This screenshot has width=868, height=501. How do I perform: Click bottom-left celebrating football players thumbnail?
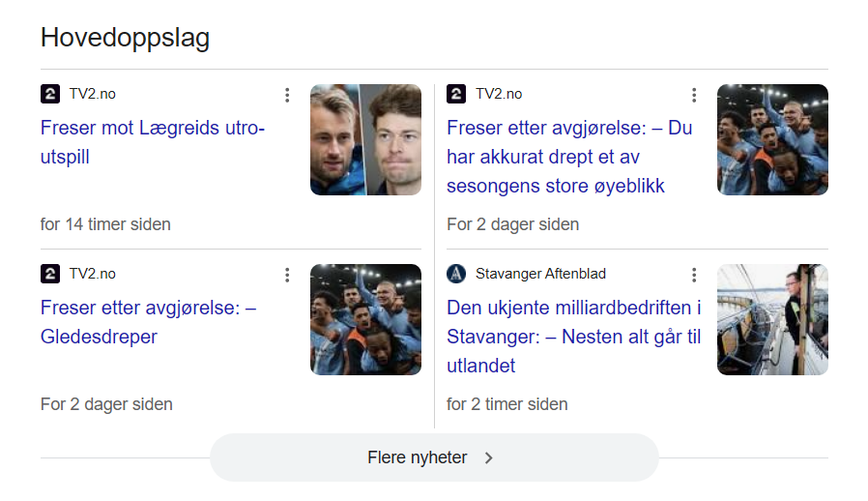click(365, 320)
